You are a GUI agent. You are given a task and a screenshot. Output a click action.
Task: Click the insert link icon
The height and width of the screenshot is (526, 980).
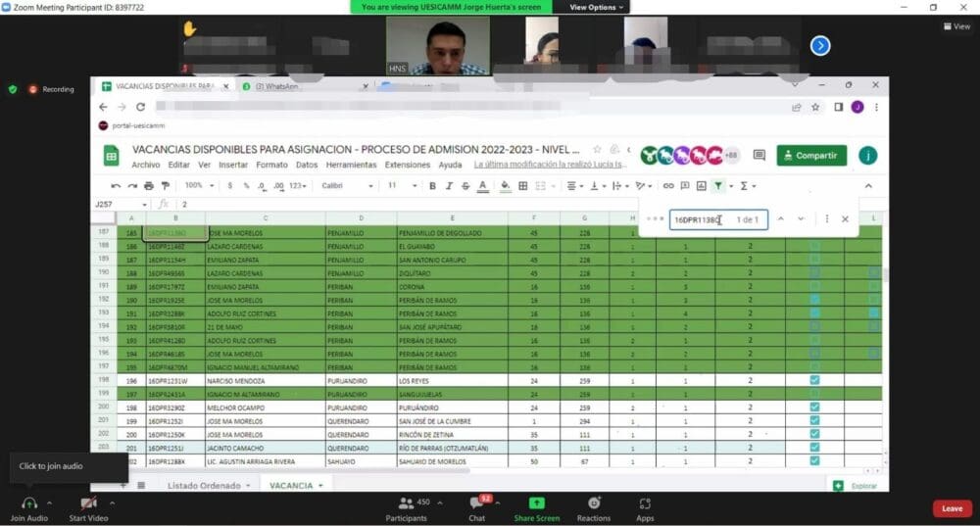point(668,185)
